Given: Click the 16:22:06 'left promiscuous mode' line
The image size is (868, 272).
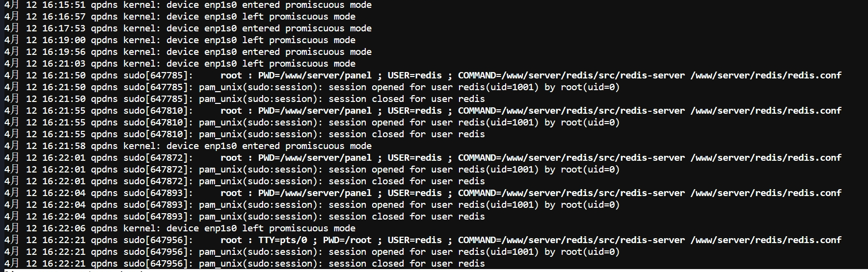Looking at the screenshot, I should [180, 228].
